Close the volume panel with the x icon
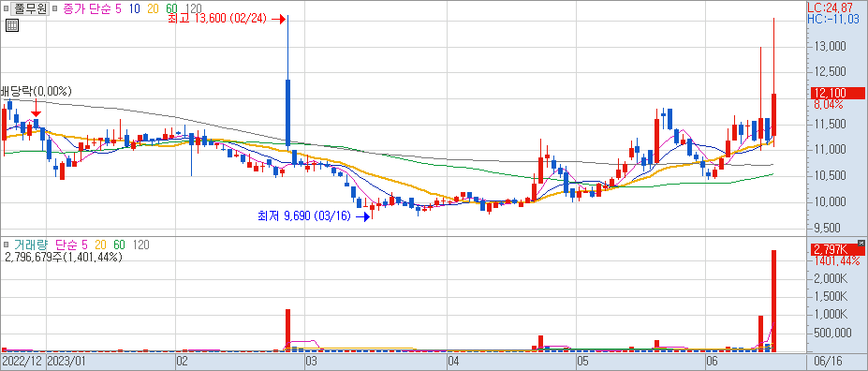 861,243
